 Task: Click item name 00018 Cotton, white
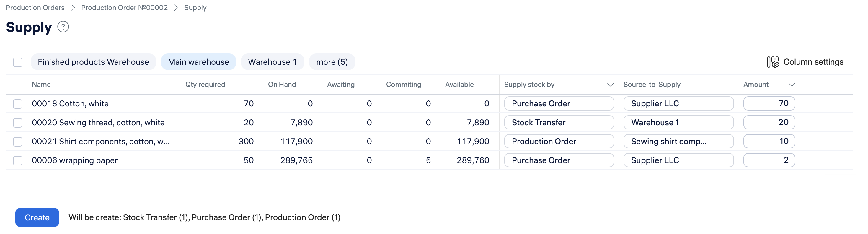pos(70,103)
